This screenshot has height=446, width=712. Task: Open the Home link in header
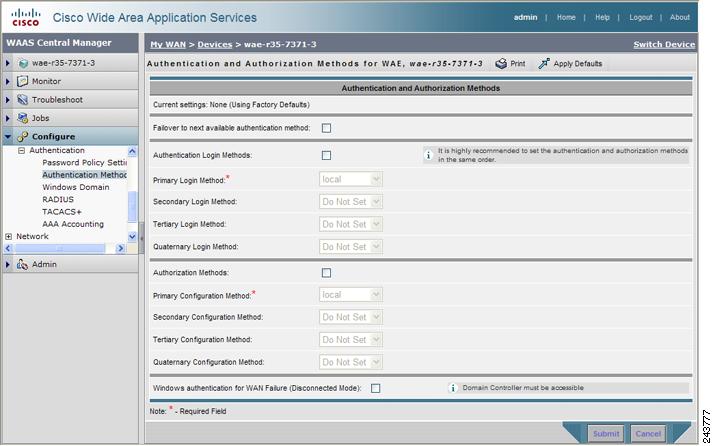click(x=566, y=17)
